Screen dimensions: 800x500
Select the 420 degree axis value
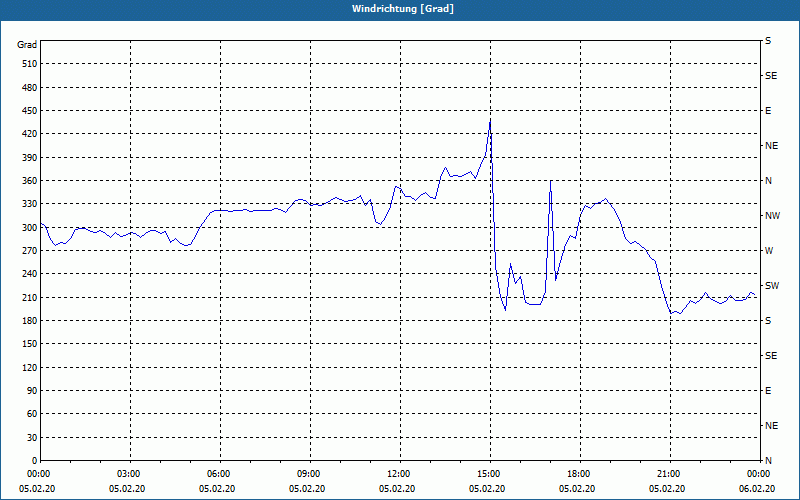(30, 134)
